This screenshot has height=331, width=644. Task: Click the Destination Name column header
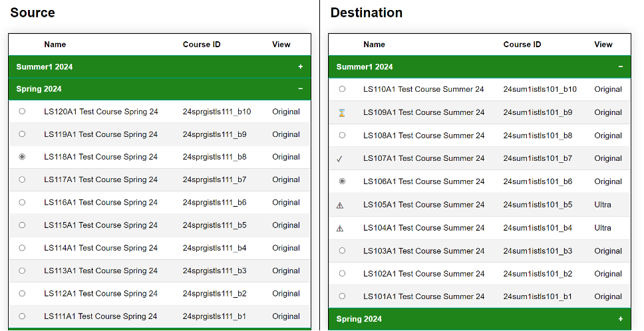click(x=374, y=45)
